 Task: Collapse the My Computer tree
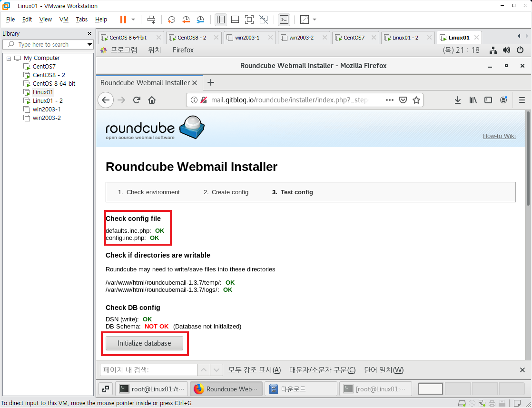pos(9,59)
